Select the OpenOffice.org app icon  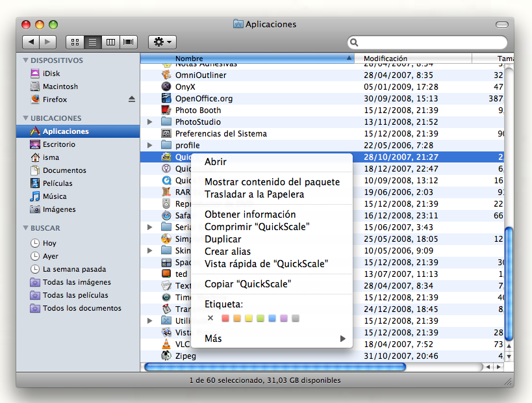[166, 98]
